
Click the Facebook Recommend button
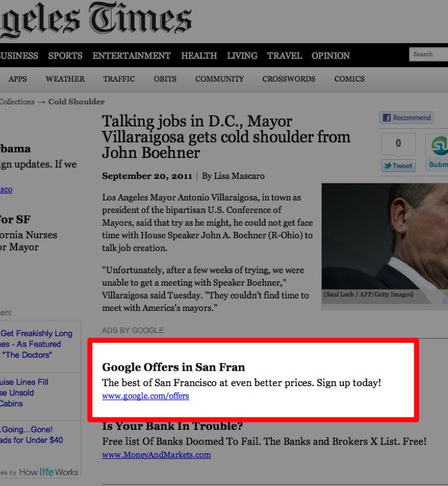[x=407, y=118]
